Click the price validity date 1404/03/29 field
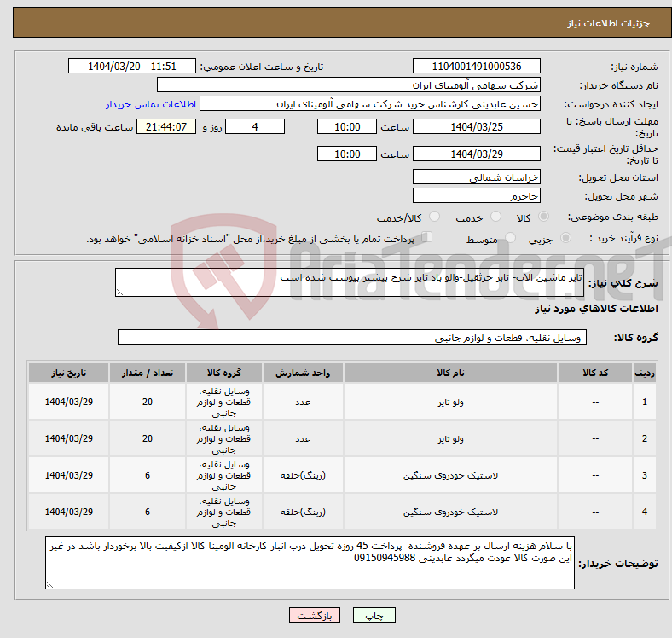672x638 pixels. pos(476,154)
